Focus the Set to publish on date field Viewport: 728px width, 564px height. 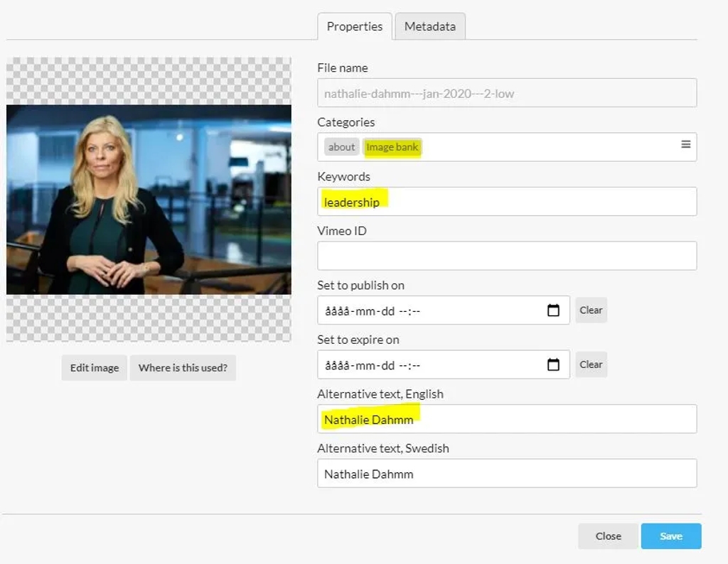pyautogui.click(x=444, y=310)
